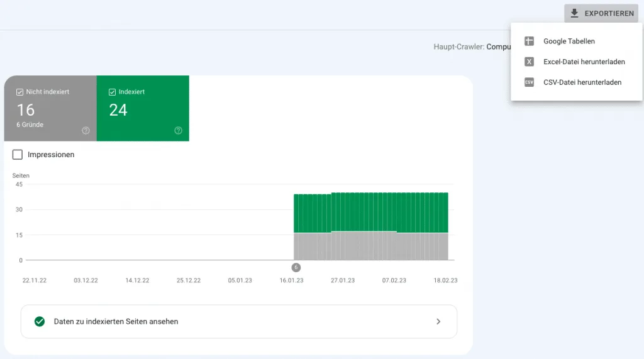Click the 07.02.23 date label

[394, 280]
